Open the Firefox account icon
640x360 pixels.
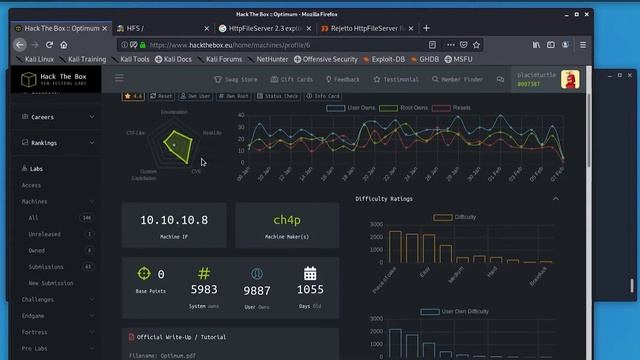coord(565,45)
